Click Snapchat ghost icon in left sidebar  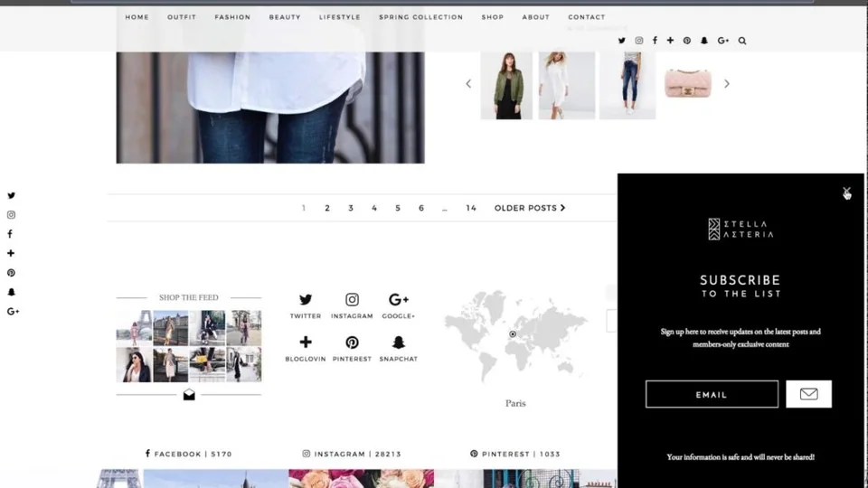click(x=11, y=292)
